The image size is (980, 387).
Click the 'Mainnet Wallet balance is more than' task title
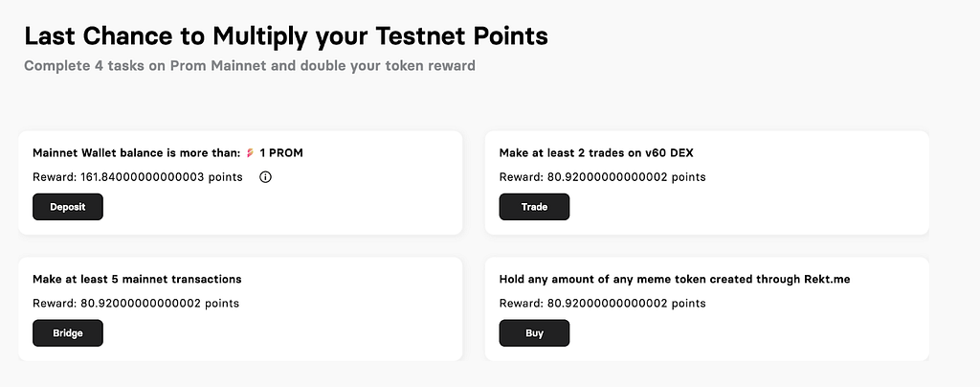(x=136, y=153)
